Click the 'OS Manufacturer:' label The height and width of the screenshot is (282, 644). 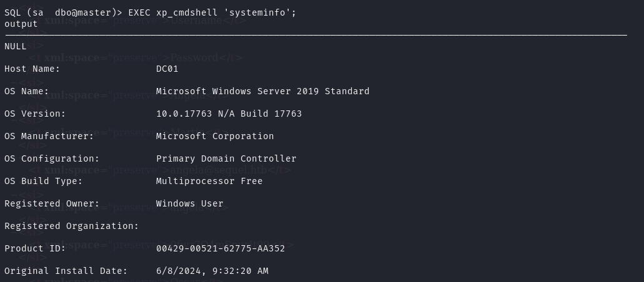point(49,136)
